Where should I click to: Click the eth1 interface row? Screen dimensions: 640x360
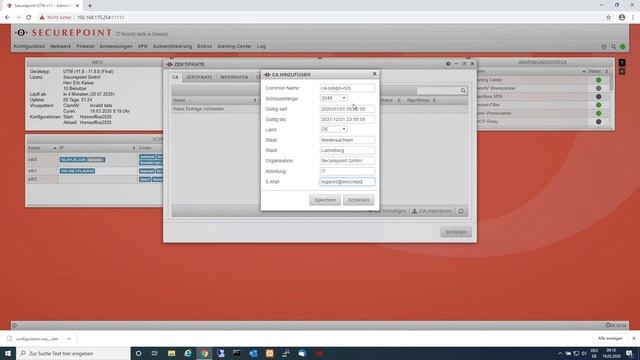94,171
